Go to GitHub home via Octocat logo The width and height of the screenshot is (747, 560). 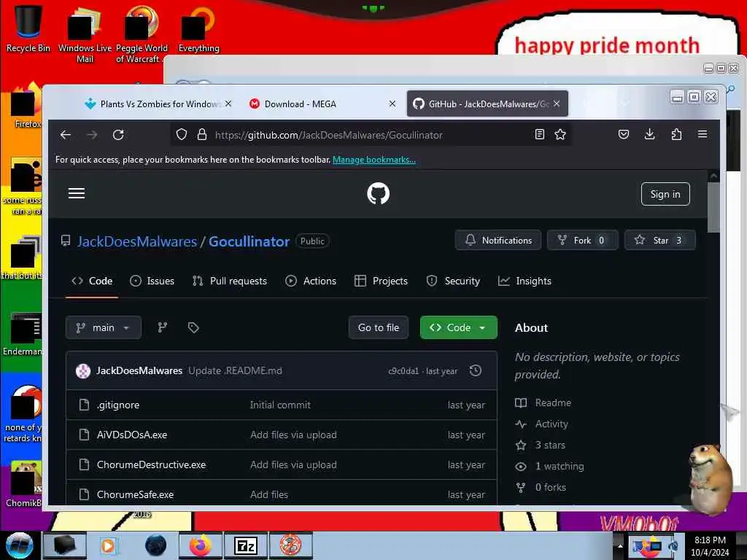pyautogui.click(x=379, y=194)
